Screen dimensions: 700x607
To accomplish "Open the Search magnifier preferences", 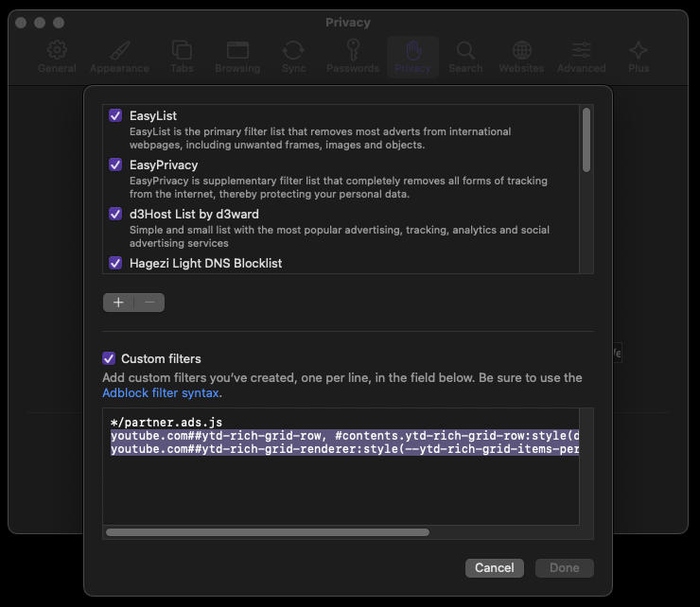I will (465, 57).
